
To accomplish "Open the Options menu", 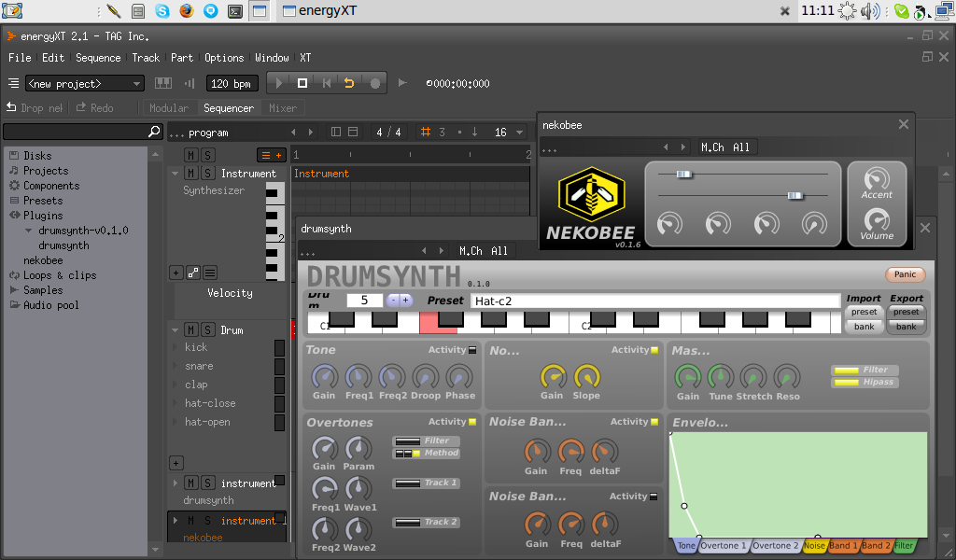I will 224,57.
